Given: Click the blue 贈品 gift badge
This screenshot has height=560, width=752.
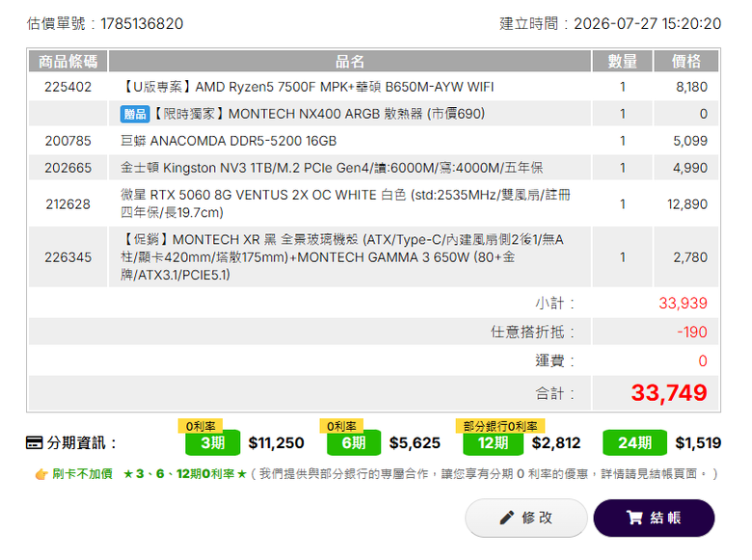Looking at the screenshot, I should tap(135, 114).
